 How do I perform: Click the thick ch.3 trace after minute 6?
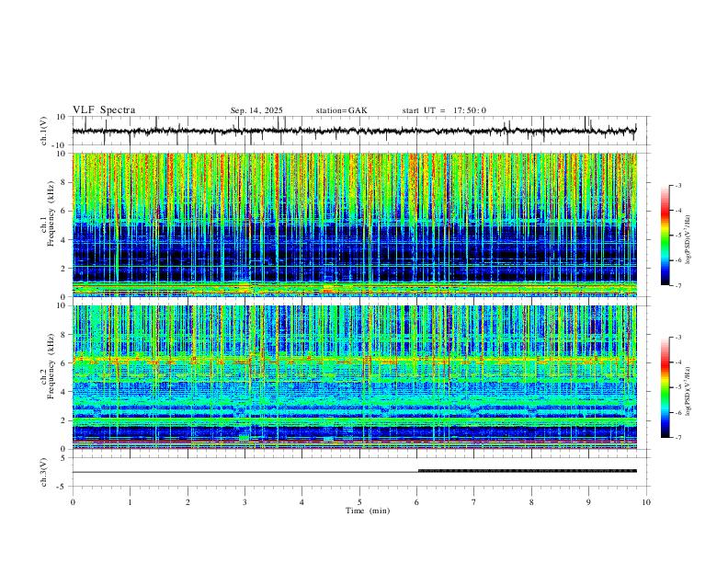pyautogui.click(x=528, y=471)
